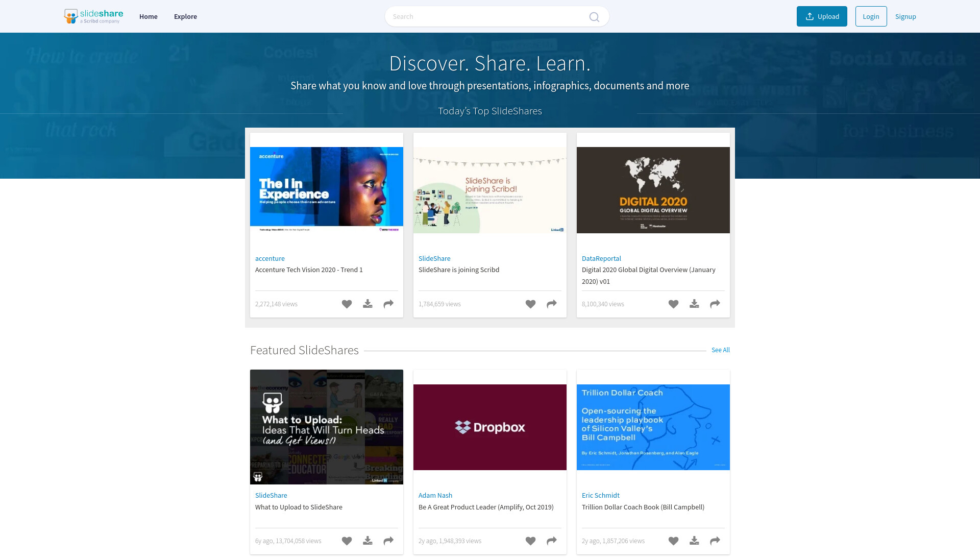The height and width of the screenshot is (560, 980).
Task: Open the Trillion Dollar Coach thumbnail
Action: [653, 427]
